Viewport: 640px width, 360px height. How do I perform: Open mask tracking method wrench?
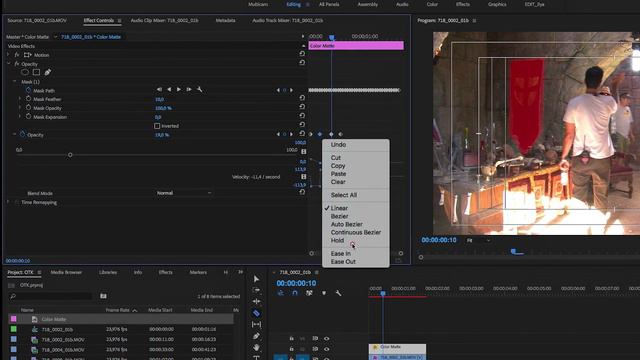tap(200, 89)
